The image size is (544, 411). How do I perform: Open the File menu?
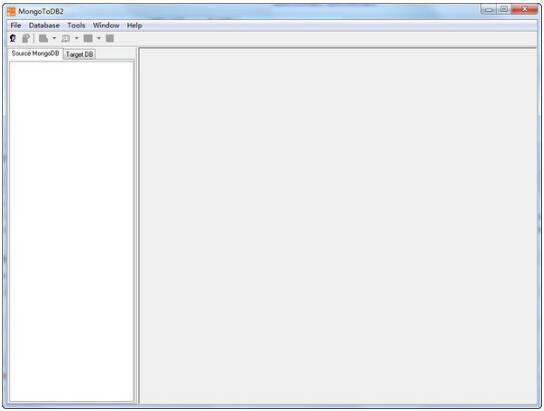click(16, 25)
